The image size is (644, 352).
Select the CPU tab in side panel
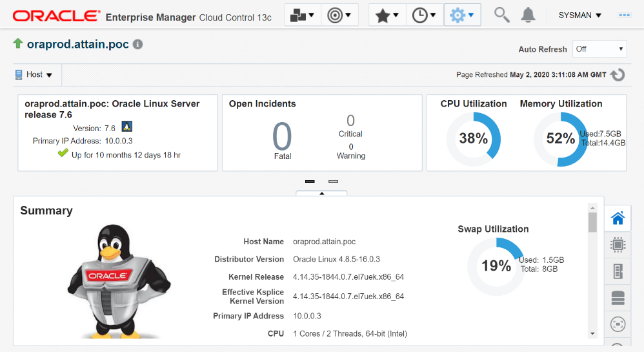tap(618, 245)
